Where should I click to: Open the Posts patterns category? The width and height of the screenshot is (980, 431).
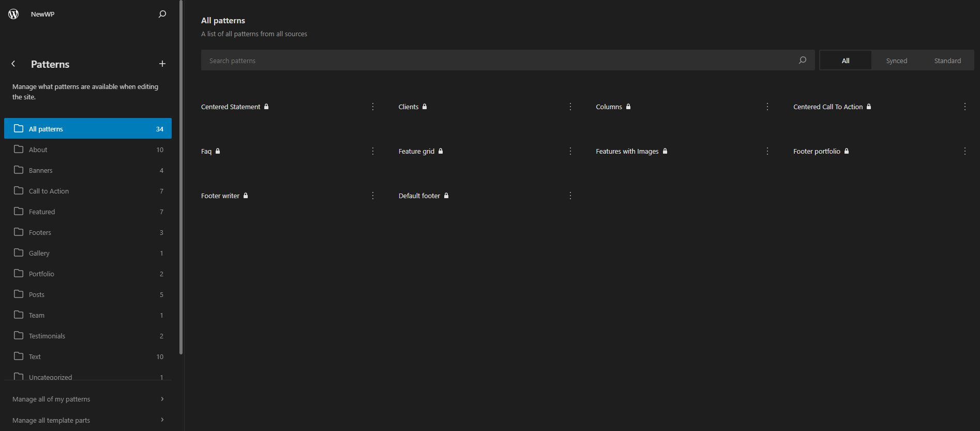pyautogui.click(x=88, y=294)
